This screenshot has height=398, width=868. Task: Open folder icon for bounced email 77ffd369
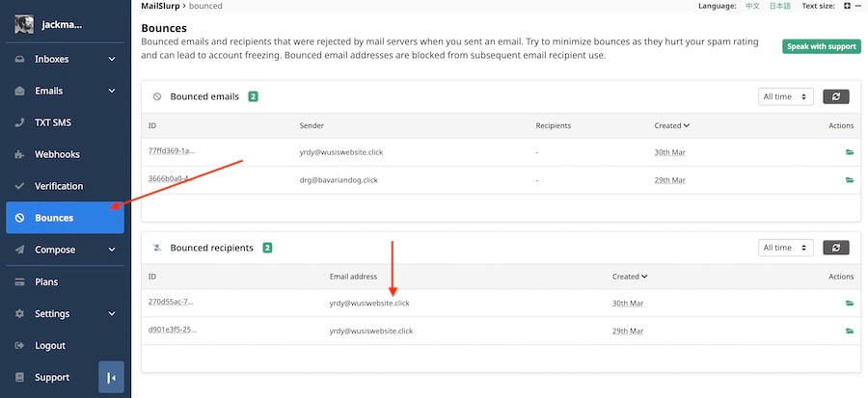850,152
